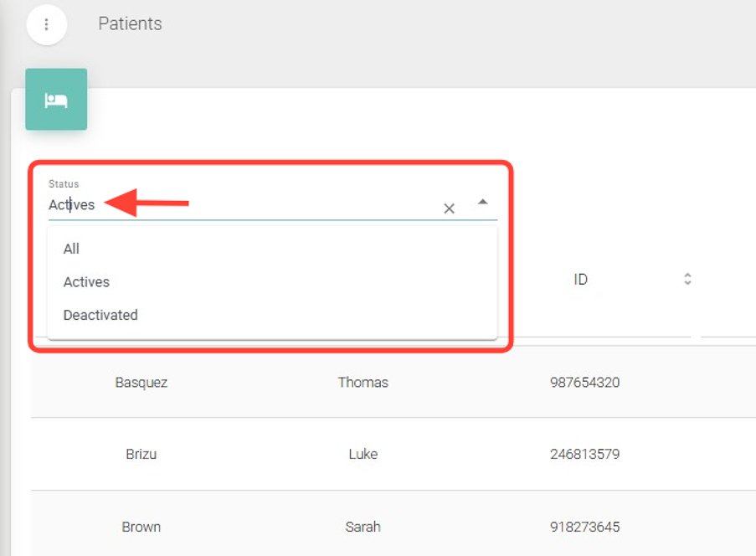Viewport: 756px width, 556px height.
Task: Select patient ID 246813579
Action: pyautogui.click(x=585, y=455)
